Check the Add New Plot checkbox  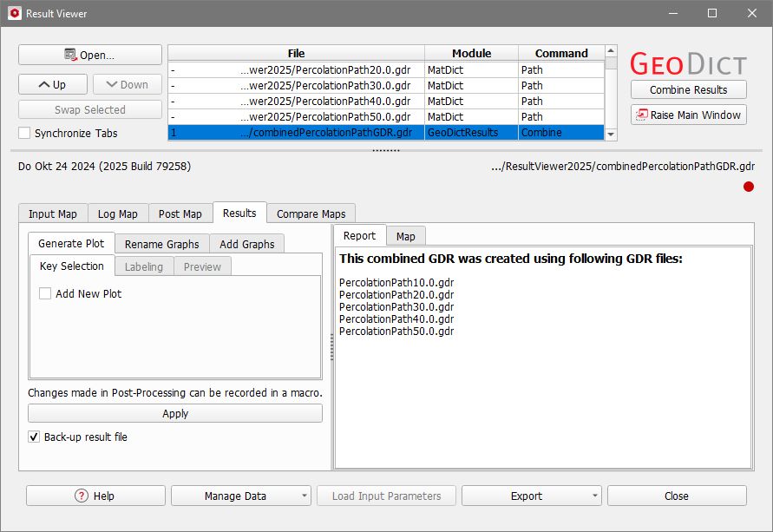(45, 294)
